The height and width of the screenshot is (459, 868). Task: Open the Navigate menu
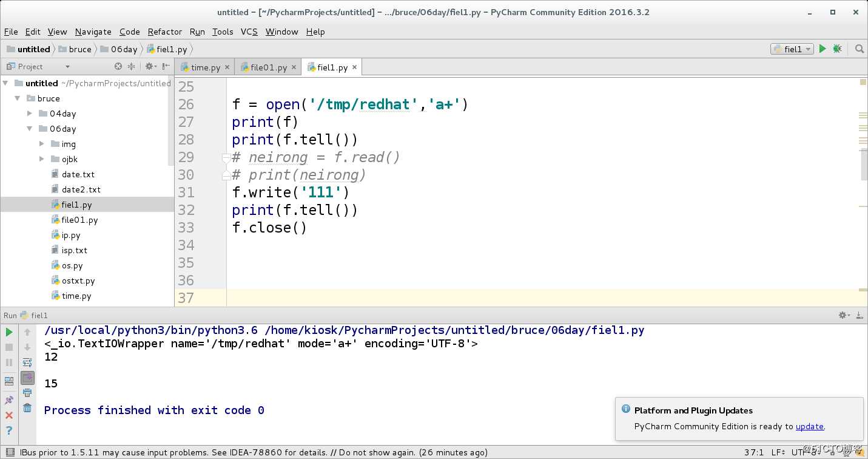[x=93, y=32]
